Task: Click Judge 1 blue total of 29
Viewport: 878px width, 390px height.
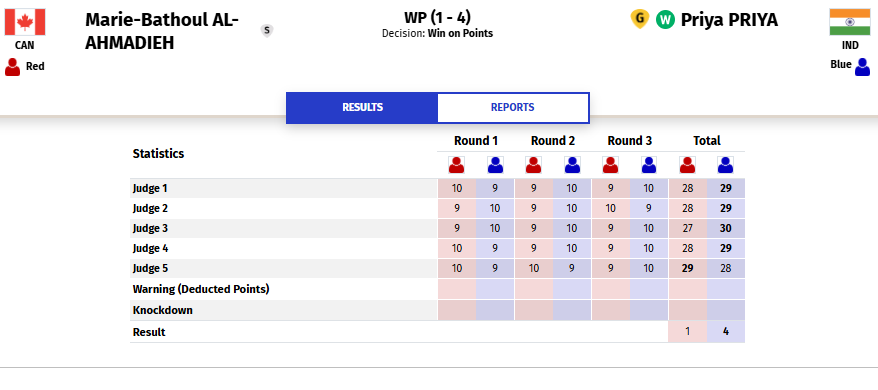Action: click(x=726, y=188)
